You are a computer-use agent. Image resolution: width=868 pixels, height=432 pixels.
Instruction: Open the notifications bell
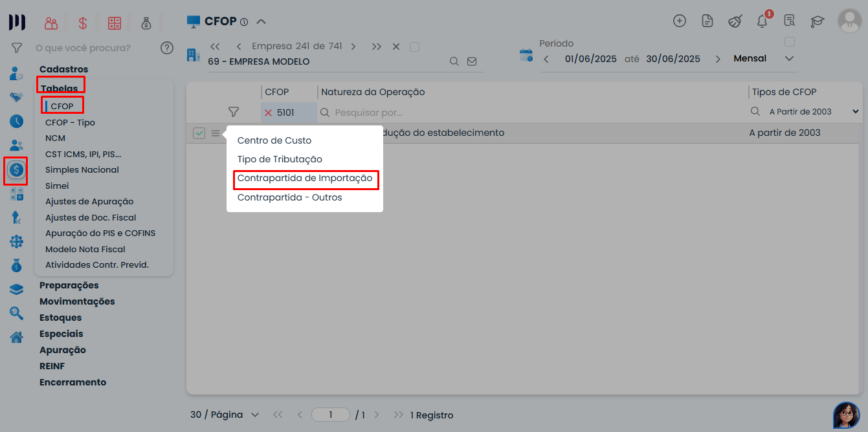coord(762,21)
